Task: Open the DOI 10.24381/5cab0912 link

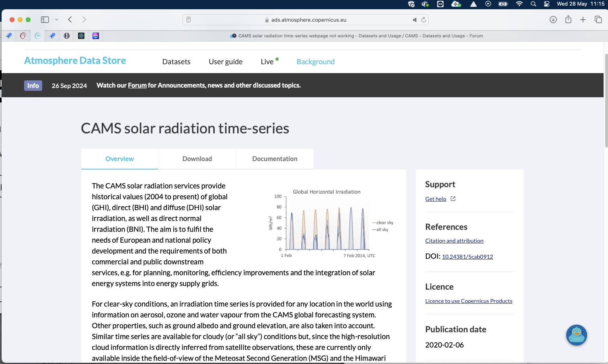Action: tap(467, 257)
